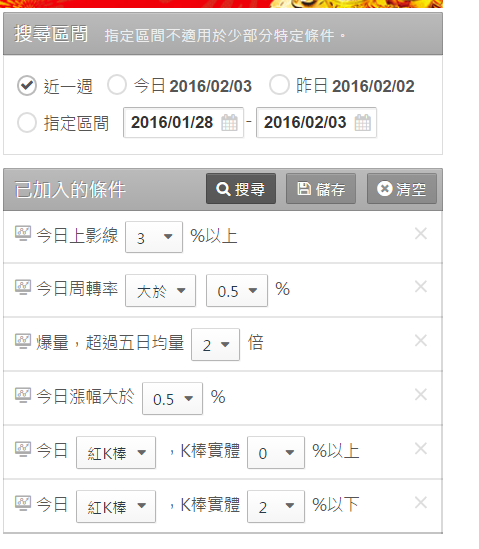Remove the 今日上影線 condition

pyautogui.click(x=421, y=234)
